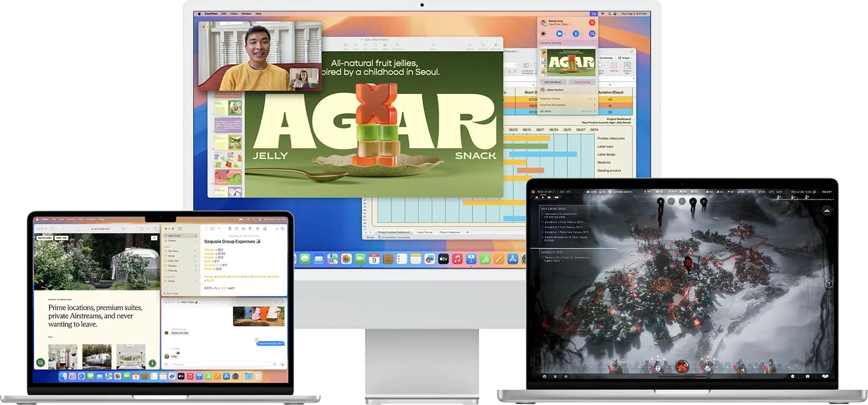Open the chevron next to the video button

point(564,34)
